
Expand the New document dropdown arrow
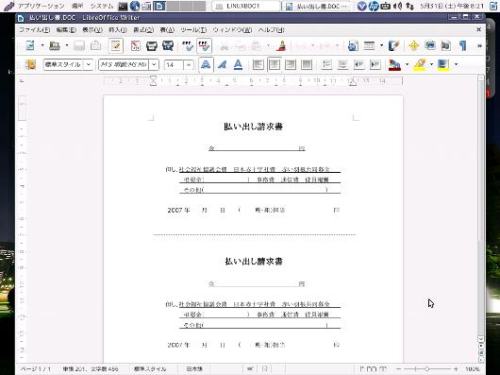pyautogui.click(x=42, y=45)
